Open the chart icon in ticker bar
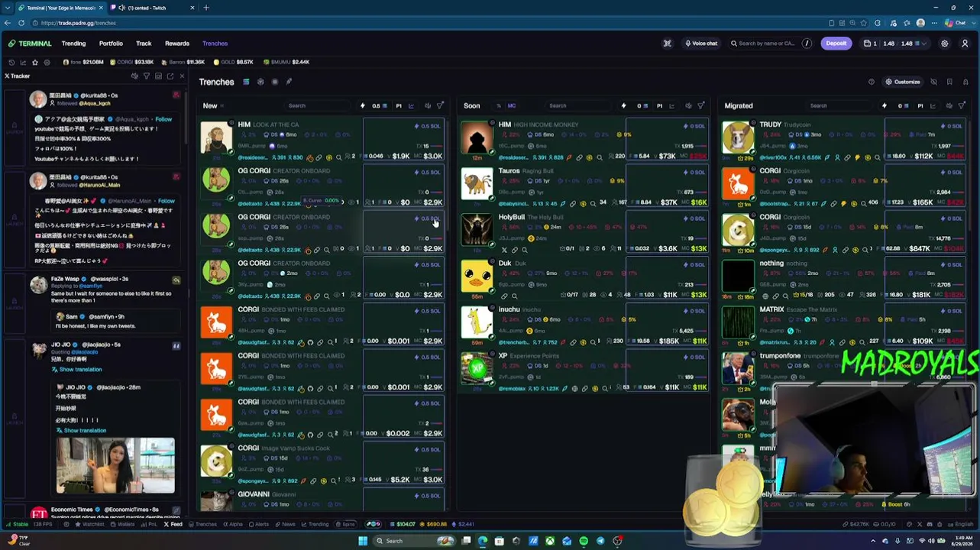980x550 pixels. pyautogui.click(x=23, y=62)
